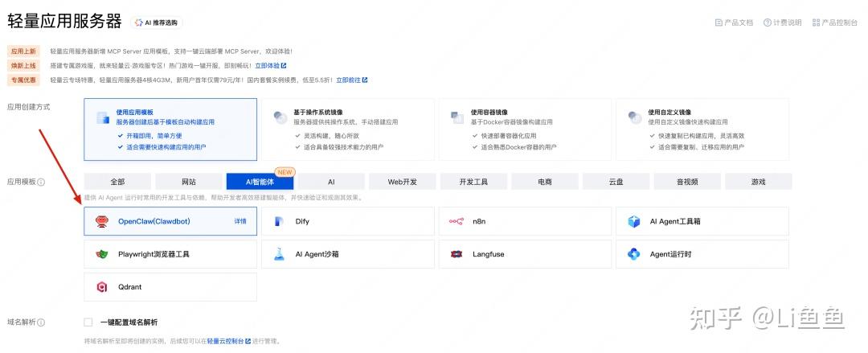Viewport: 868px width, 353px height.
Task: Click the 计费说明 question icon
Action: [768, 23]
